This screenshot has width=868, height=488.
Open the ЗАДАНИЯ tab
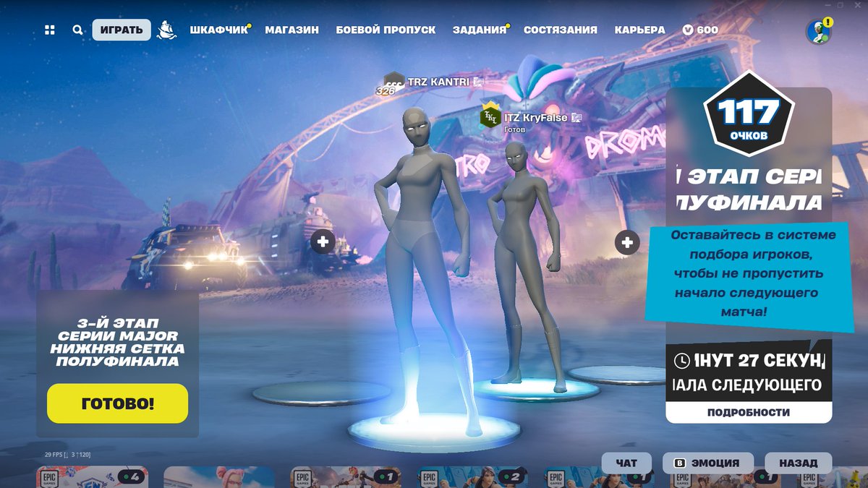pyautogui.click(x=480, y=30)
